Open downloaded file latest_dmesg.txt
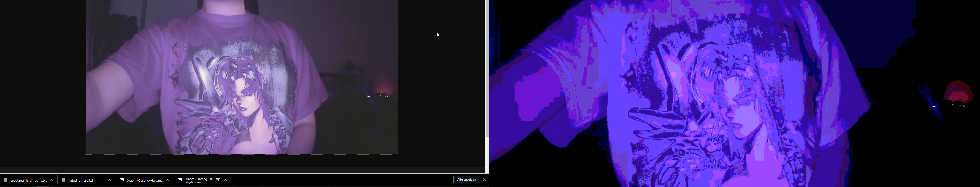The height and width of the screenshot is (187, 980). tap(81, 180)
